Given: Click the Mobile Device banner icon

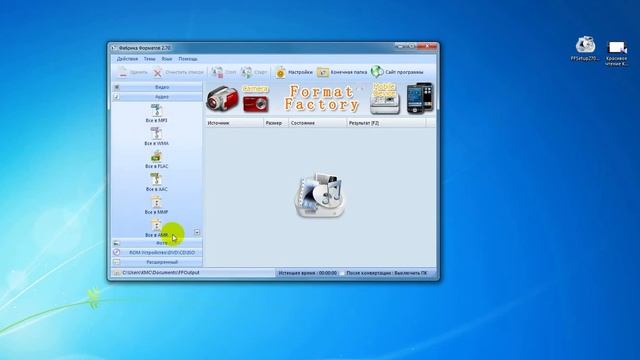Looking at the screenshot, I should [384, 98].
